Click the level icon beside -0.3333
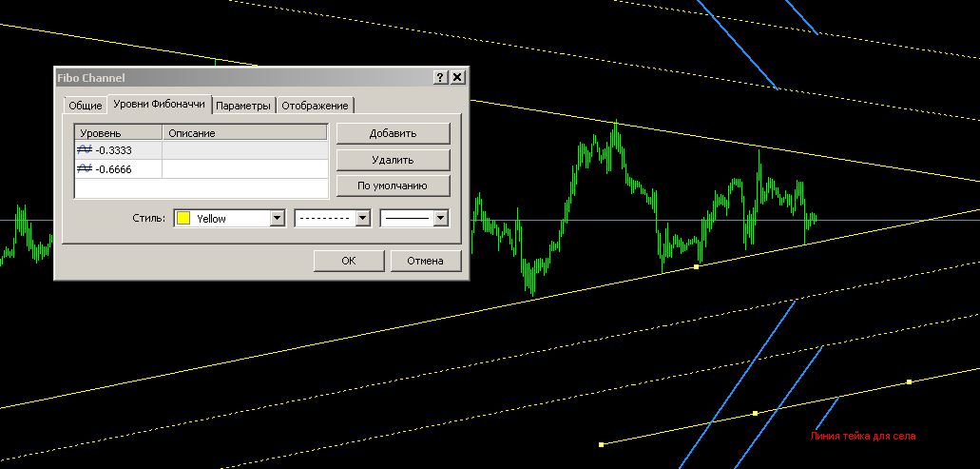Screen dimensions: 980x469 coord(85,150)
